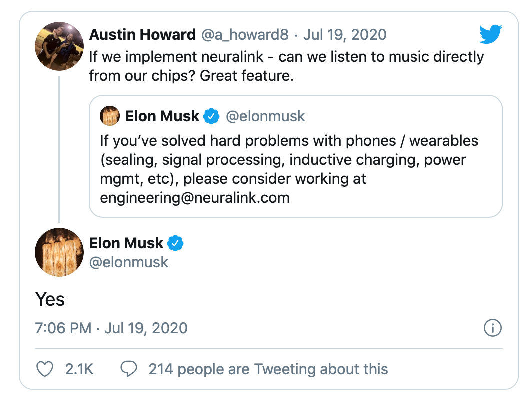Screen dimensions: 532x399
Task: Open the @elonmusk handle below main name
Action: pyautogui.click(x=128, y=262)
